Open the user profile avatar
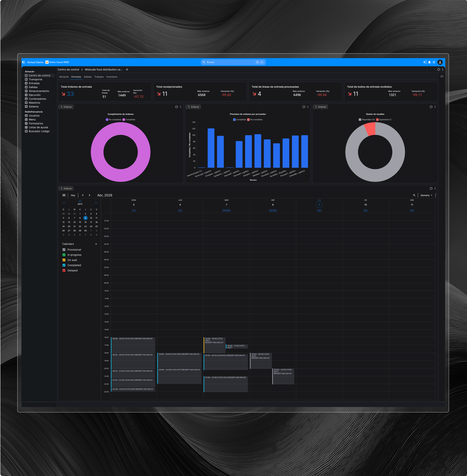The image size is (467, 476). tap(440, 62)
